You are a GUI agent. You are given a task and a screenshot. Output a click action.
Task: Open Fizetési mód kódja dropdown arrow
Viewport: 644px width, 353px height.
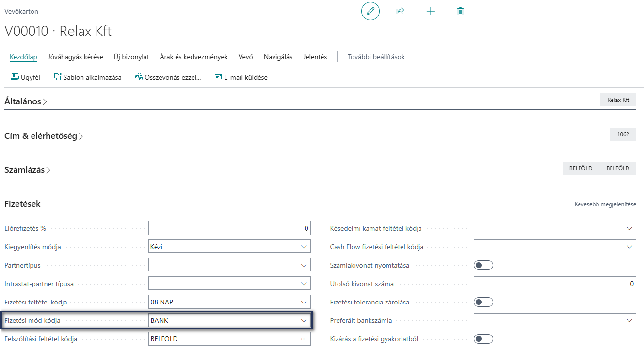click(x=304, y=320)
